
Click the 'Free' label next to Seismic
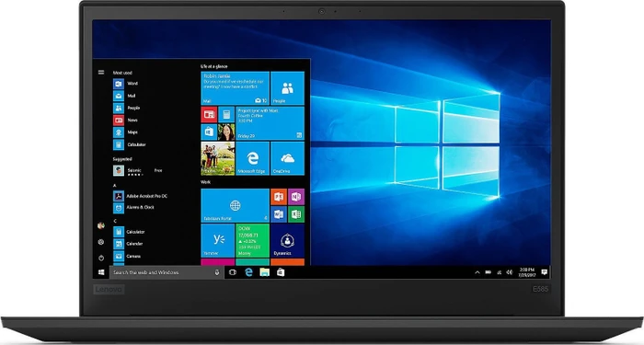[x=158, y=170]
